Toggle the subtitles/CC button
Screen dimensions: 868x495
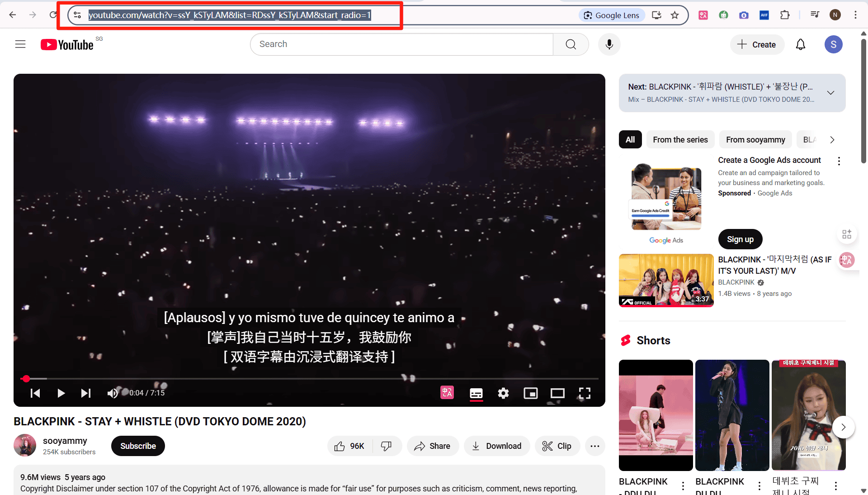476,393
